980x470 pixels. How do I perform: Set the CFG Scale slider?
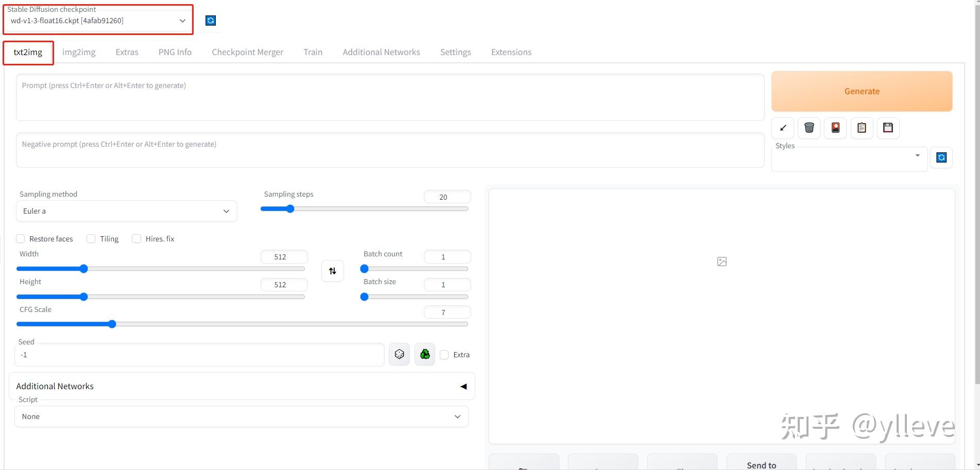242,324
